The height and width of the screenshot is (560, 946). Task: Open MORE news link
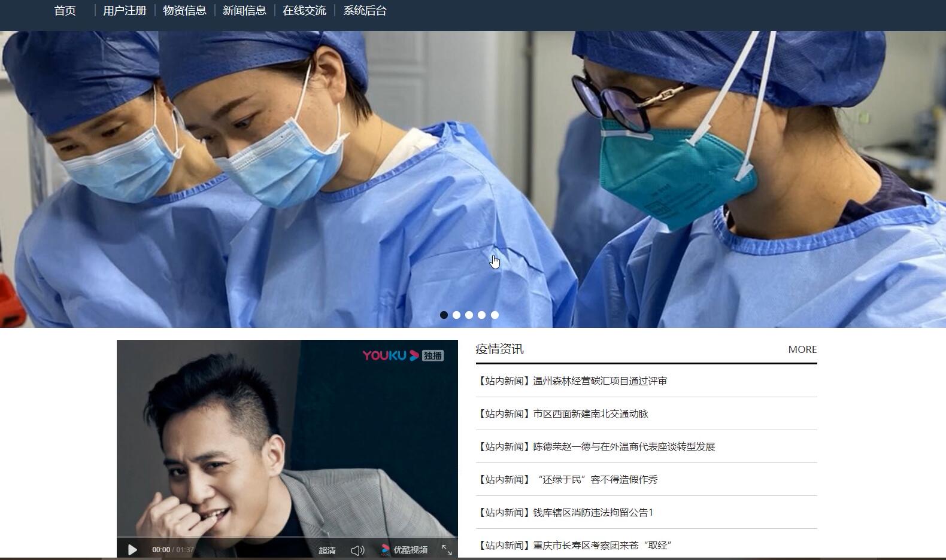(x=802, y=349)
